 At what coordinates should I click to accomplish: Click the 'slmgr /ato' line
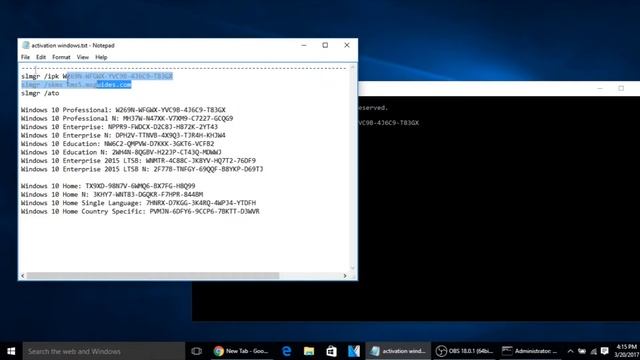pyautogui.click(x=40, y=93)
